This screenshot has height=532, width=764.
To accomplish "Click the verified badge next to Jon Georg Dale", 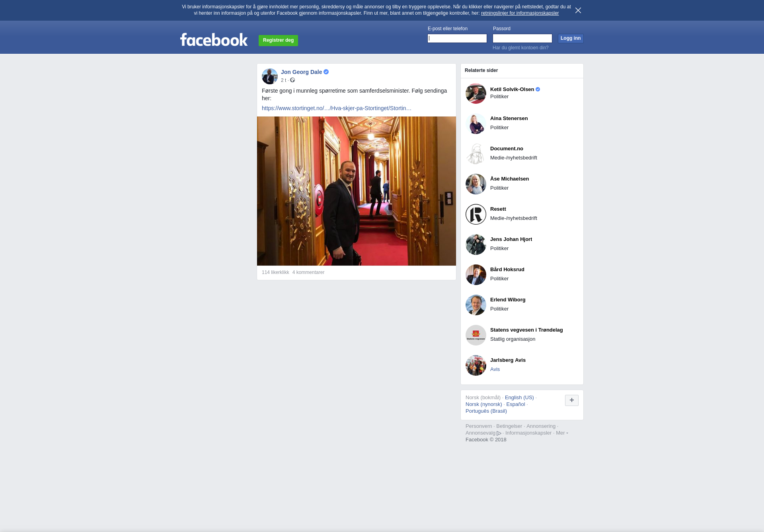I will (326, 72).
